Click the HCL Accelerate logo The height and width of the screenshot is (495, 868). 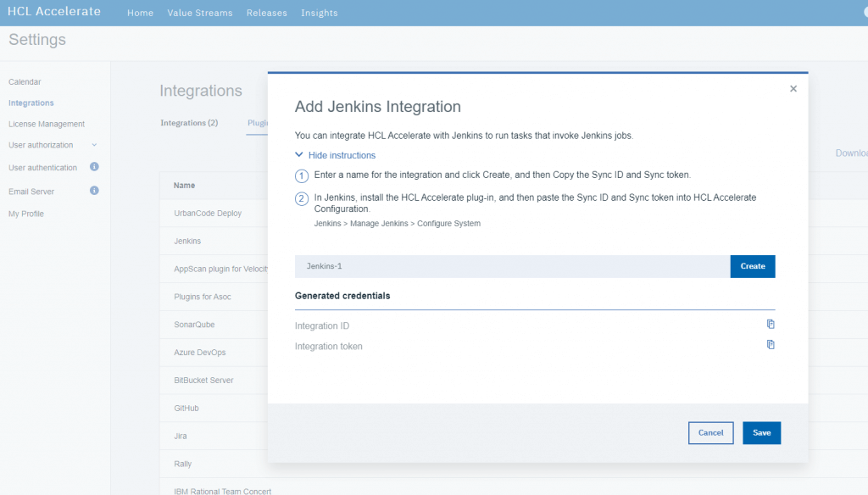[x=53, y=11]
